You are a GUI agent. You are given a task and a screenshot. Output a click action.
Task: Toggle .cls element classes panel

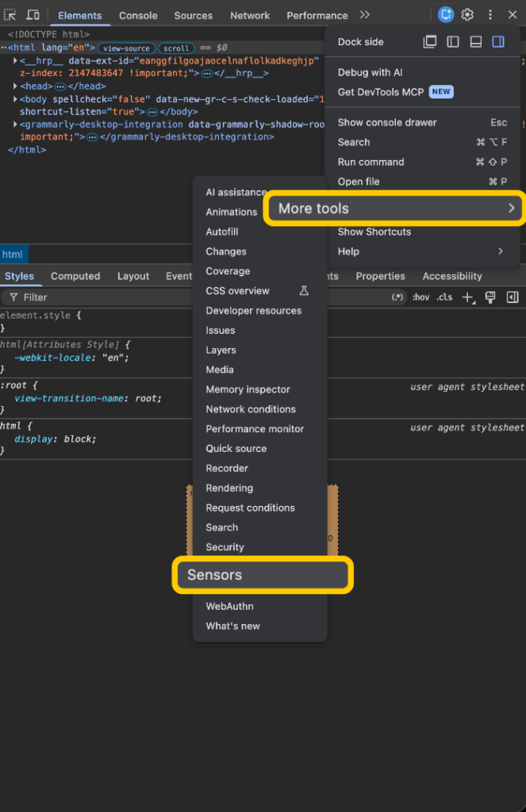pos(444,297)
